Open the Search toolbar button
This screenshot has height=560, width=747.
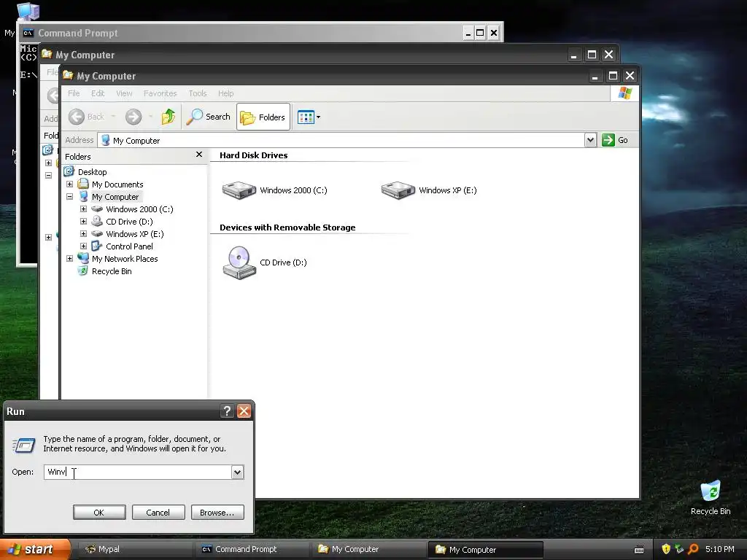(x=208, y=117)
